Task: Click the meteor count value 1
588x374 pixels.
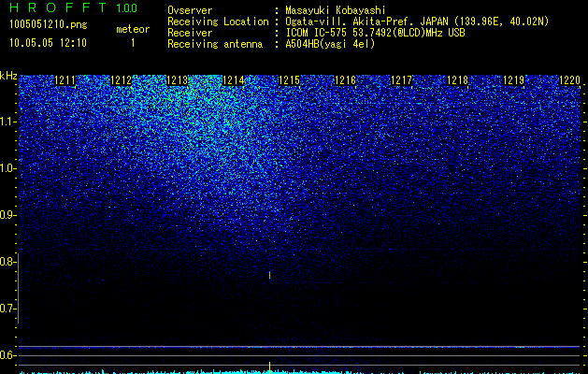Action: [133, 43]
